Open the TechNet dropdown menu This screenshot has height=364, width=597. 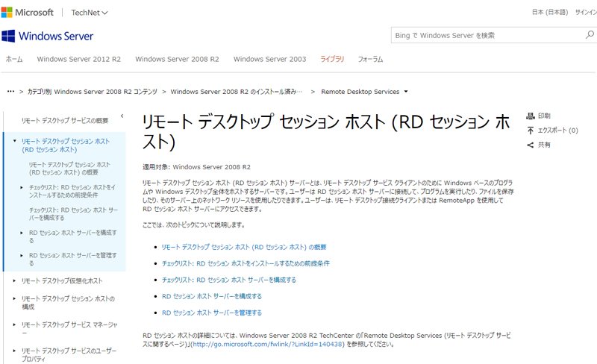[x=90, y=13]
